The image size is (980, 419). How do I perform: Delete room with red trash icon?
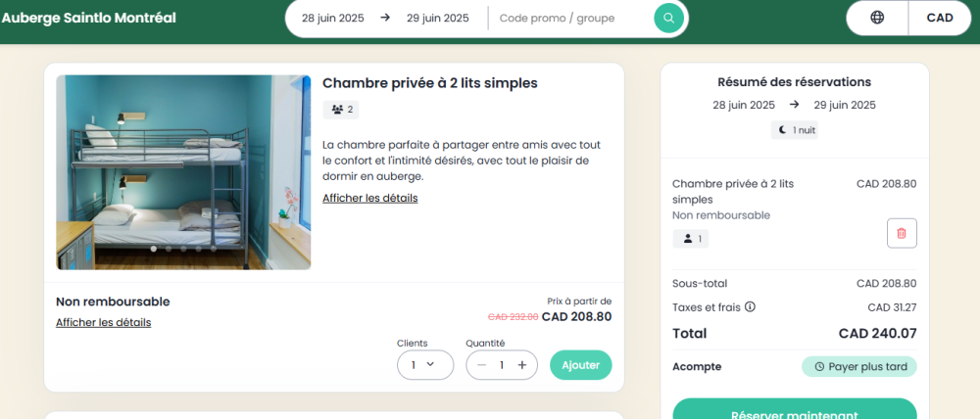tap(902, 233)
